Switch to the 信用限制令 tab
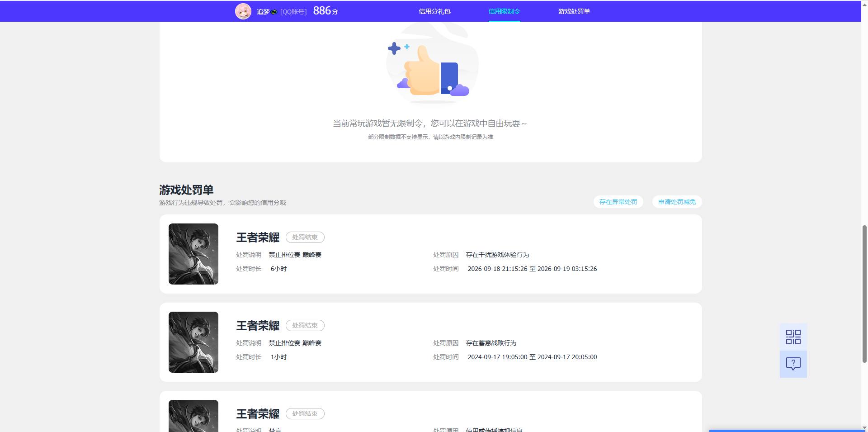This screenshot has width=868, height=432. pos(504,11)
